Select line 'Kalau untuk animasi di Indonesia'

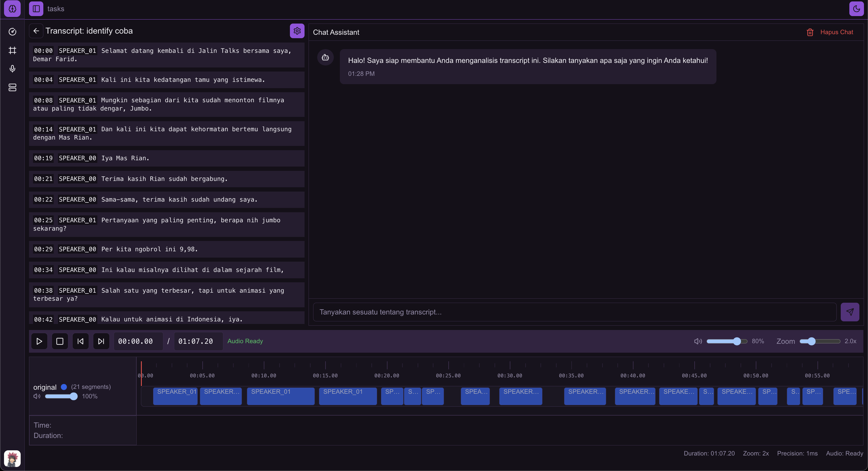coord(166,318)
